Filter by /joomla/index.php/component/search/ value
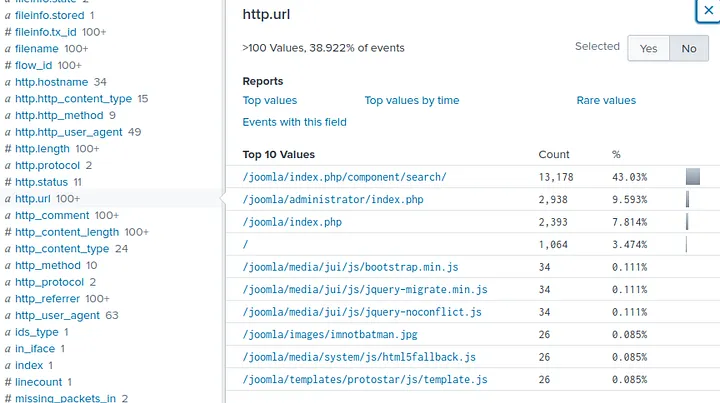Screen dimensions: 720x403 coord(344,177)
